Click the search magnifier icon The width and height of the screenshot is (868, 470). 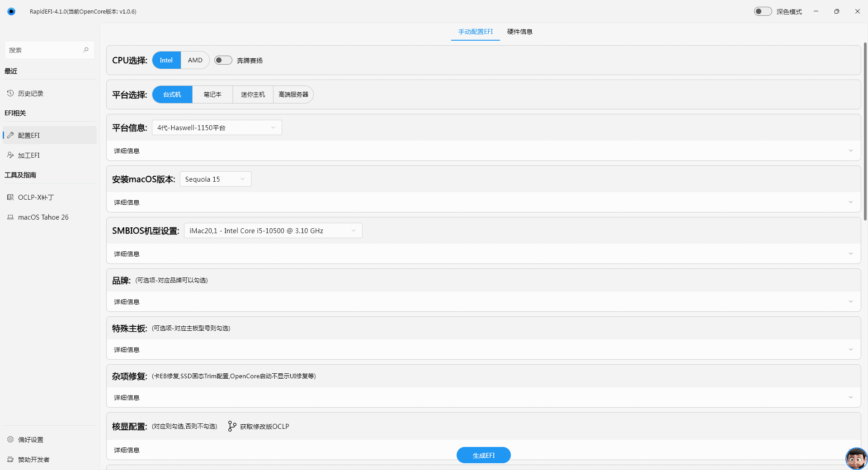click(x=86, y=50)
